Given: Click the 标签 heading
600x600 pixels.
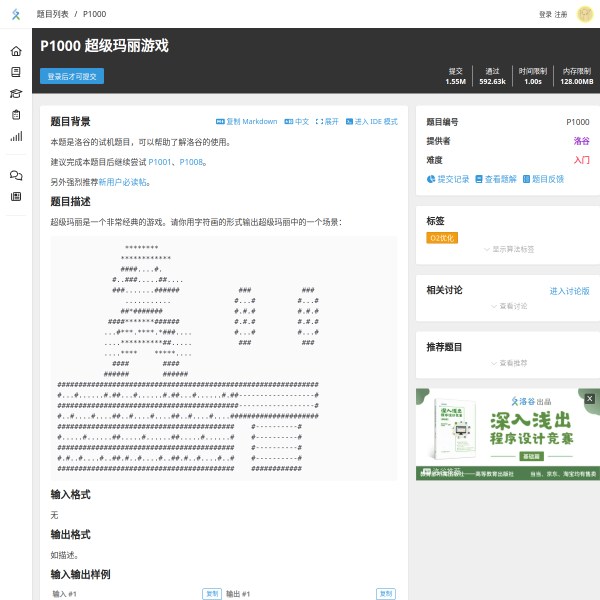Looking at the screenshot, I should (x=435, y=221).
